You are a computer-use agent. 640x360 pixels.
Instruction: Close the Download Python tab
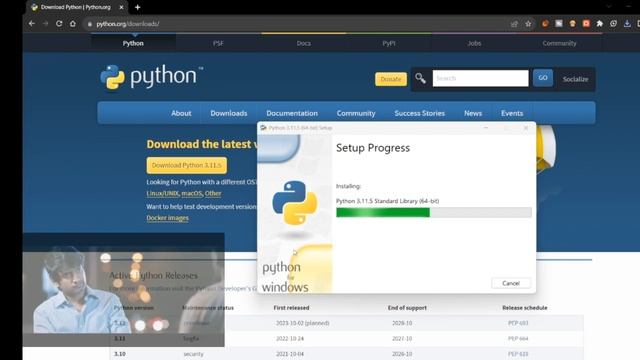click(121, 7)
